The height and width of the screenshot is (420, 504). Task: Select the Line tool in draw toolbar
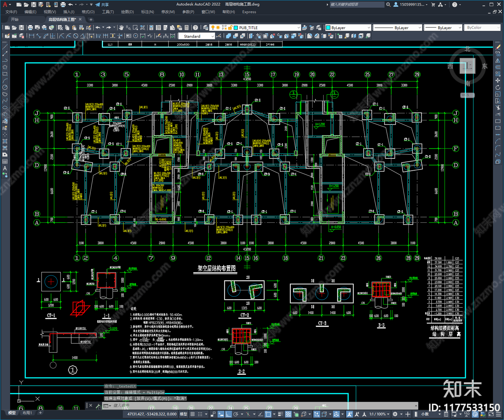pos(5,47)
